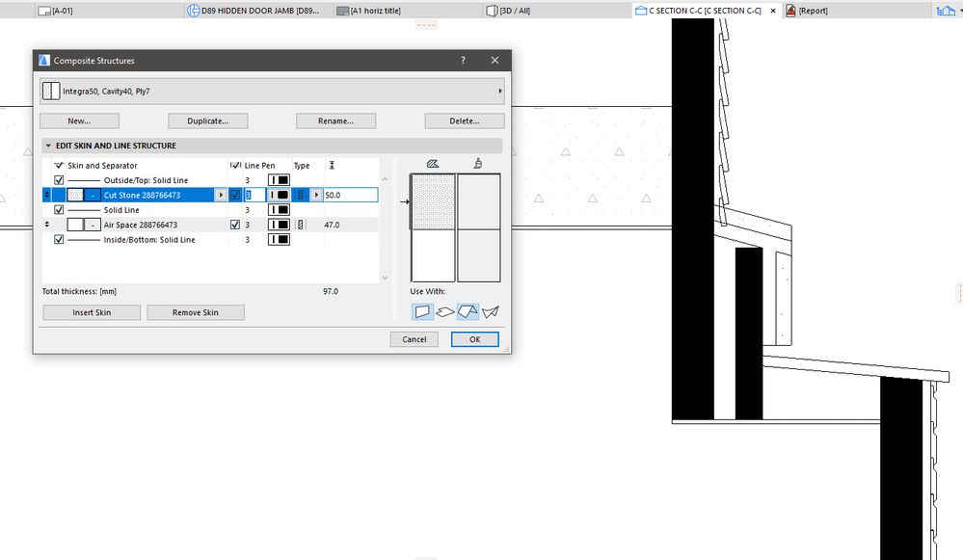Uncheck the Outside/Top Solid Line separator
Screen dimensions: 963x560
pos(59,179)
